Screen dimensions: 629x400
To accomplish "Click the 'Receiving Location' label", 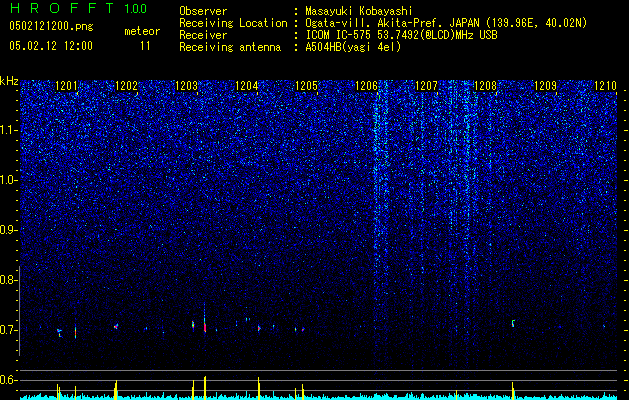I will coord(233,23).
